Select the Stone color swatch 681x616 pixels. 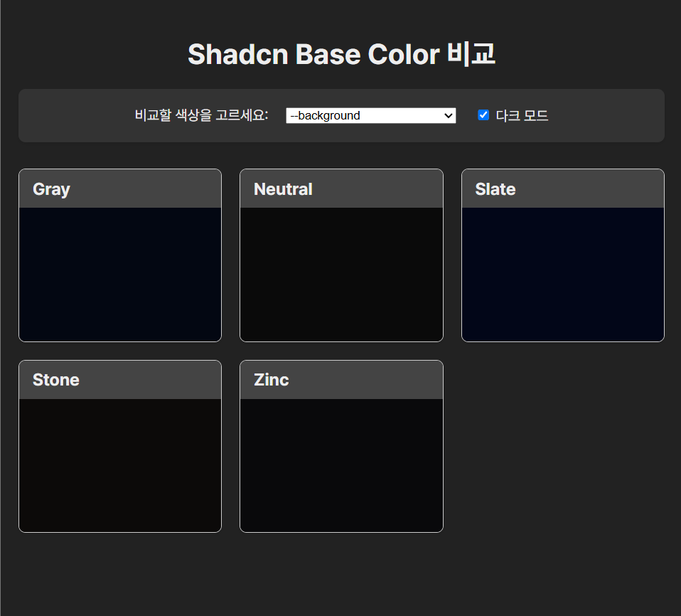tap(120, 465)
